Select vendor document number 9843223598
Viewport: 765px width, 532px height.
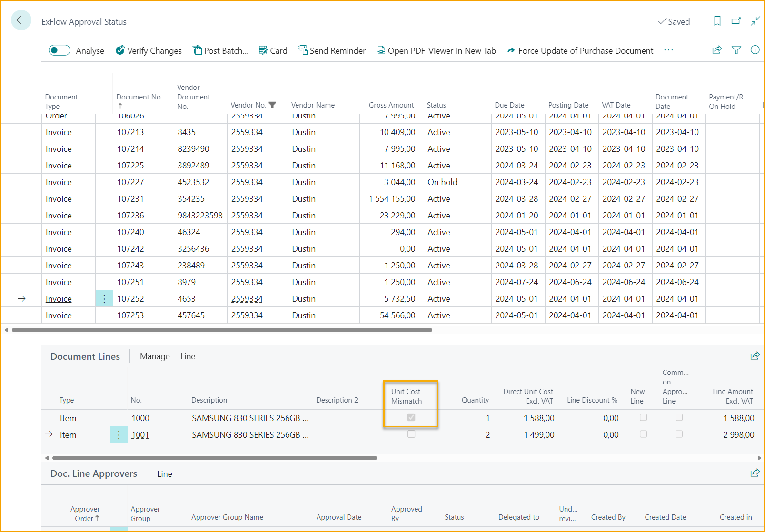point(200,216)
